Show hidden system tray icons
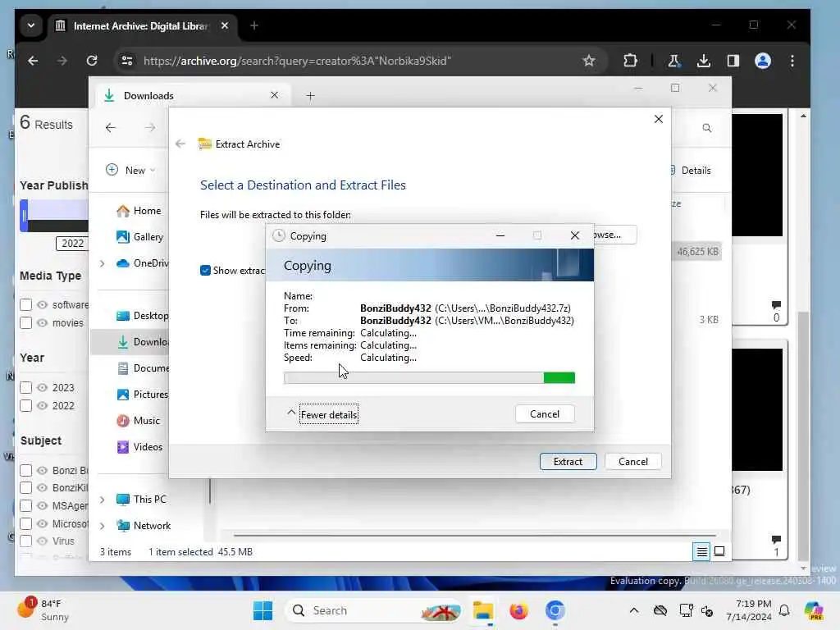The height and width of the screenshot is (630, 840). tap(634, 610)
